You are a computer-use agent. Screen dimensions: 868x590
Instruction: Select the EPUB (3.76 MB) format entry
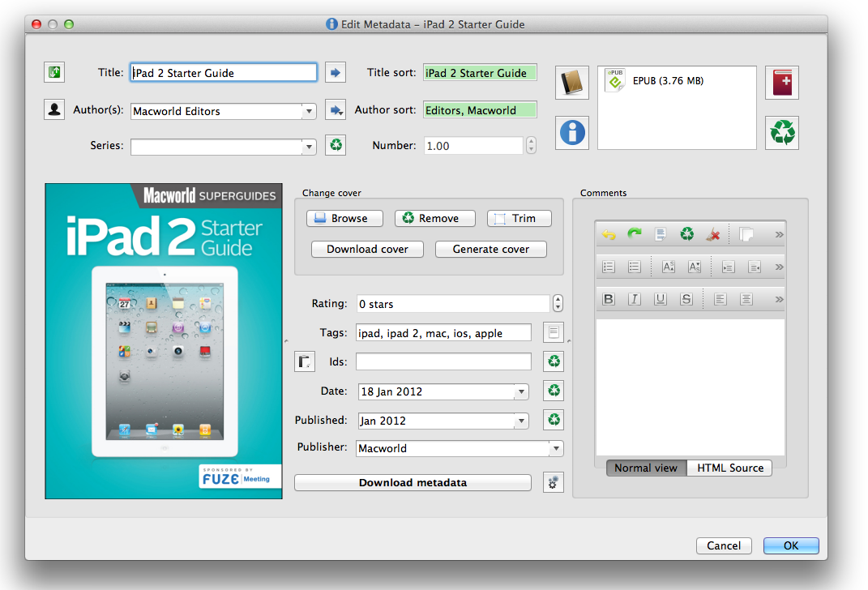coord(668,81)
